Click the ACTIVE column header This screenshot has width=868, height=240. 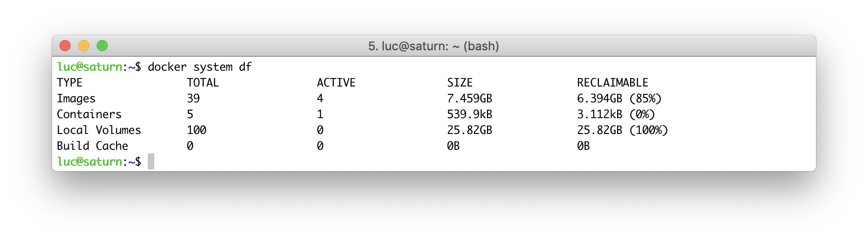[336, 83]
